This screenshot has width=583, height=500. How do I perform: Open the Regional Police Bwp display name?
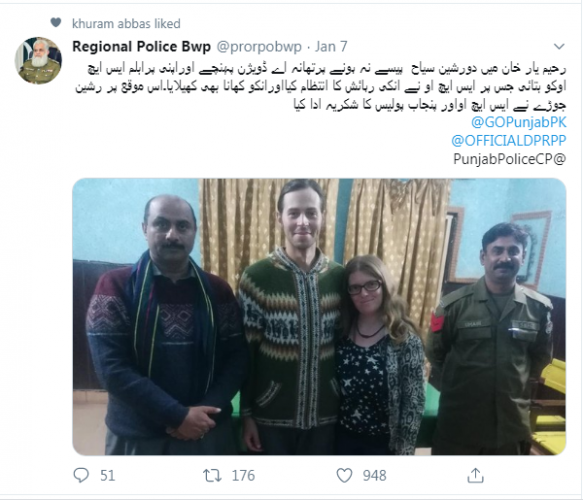(x=141, y=46)
